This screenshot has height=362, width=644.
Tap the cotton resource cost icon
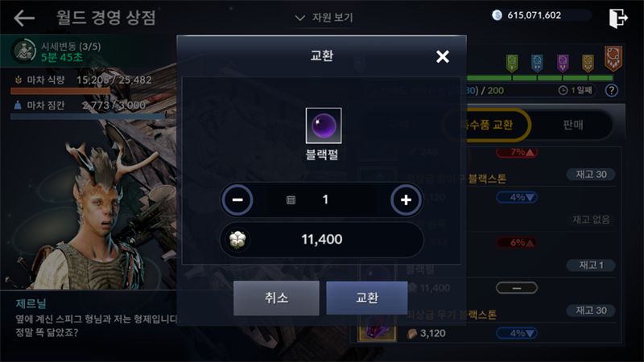click(237, 239)
